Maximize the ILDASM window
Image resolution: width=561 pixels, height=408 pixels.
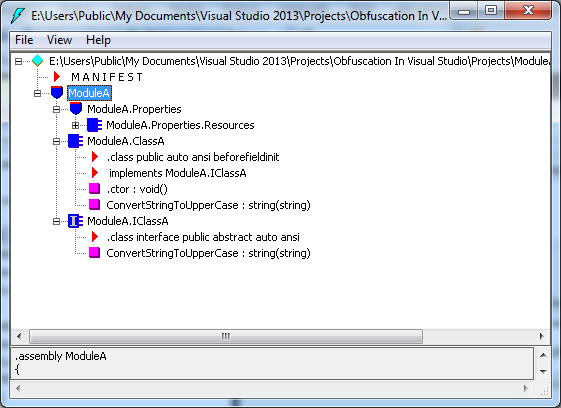pyautogui.click(x=491, y=11)
